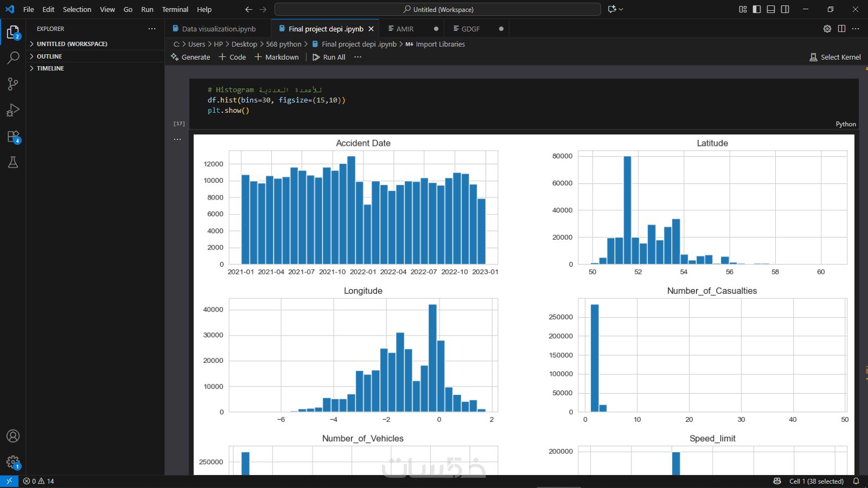Viewport: 868px width, 488px height.
Task: Open the Run menu
Action: (147, 9)
